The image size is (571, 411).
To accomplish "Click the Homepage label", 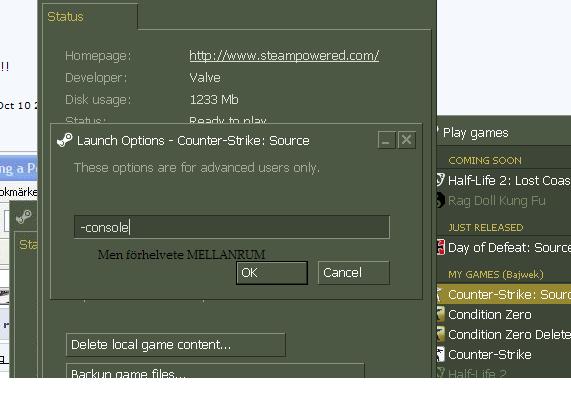I will (98, 56).
